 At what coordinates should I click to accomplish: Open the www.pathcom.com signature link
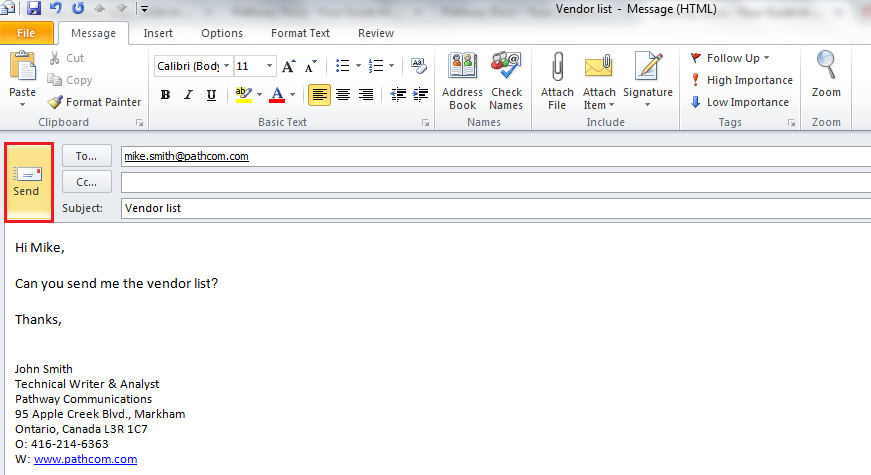86,459
